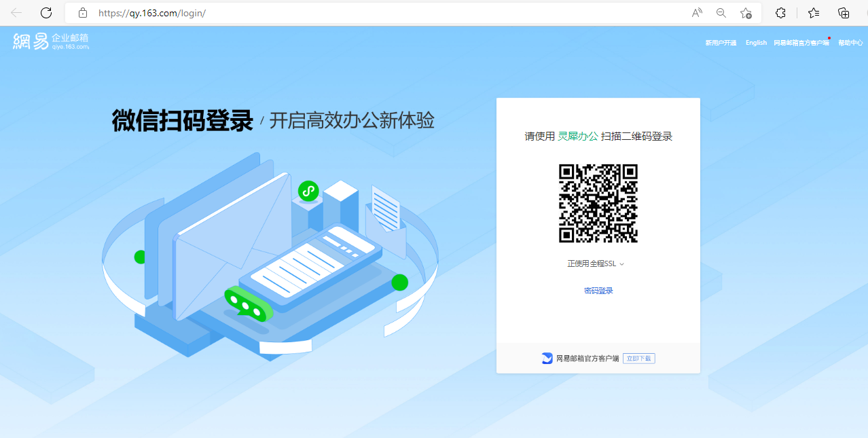Image resolution: width=868 pixels, height=438 pixels.
Task: Open the favorites list icon
Action: pyautogui.click(x=814, y=12)
